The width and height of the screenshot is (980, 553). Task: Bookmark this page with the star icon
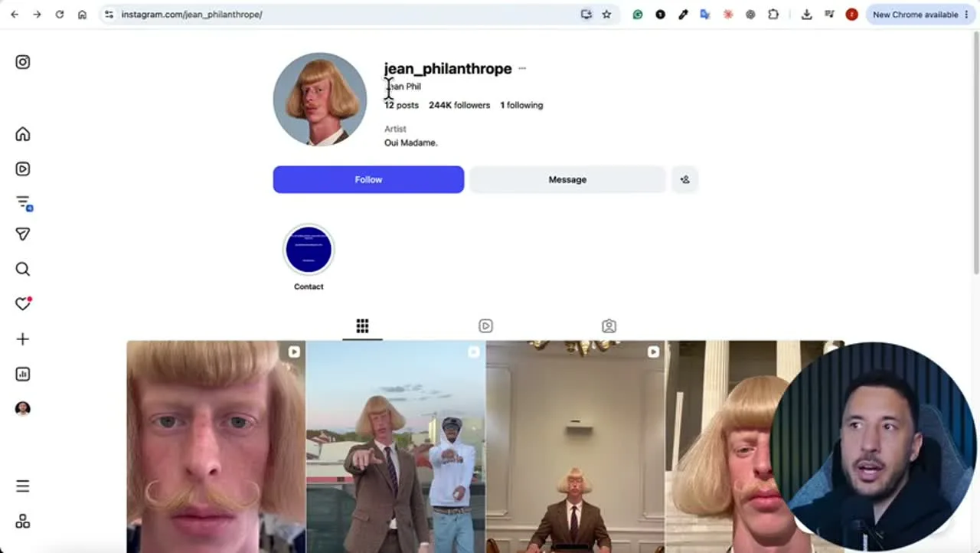pos(606,15)
